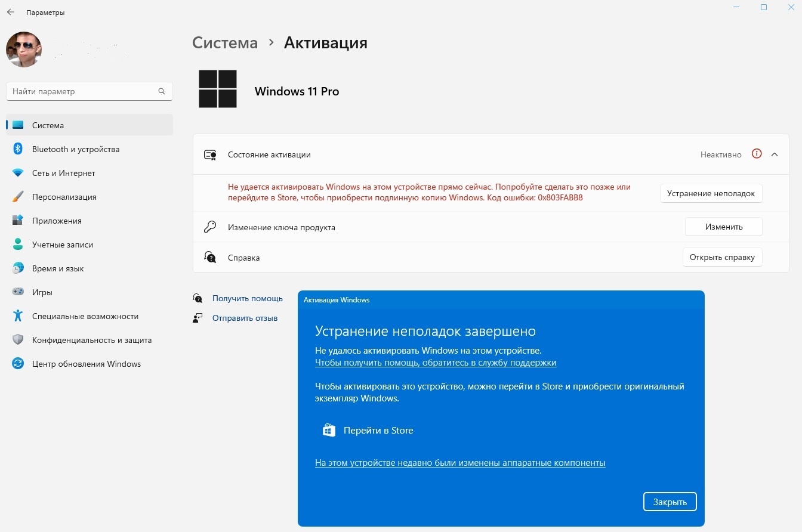
Task: Click the Приложения apps icon
Action: (x=18, y=221)
